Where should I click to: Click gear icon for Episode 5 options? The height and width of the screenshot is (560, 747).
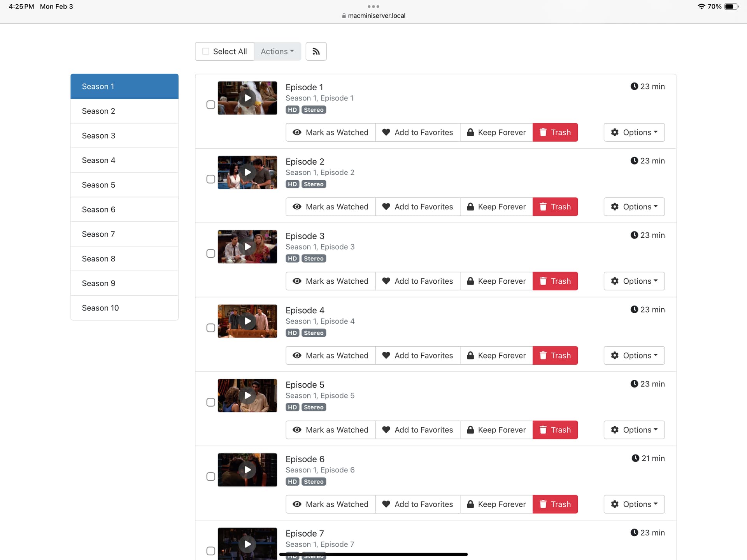click(614, 430)
